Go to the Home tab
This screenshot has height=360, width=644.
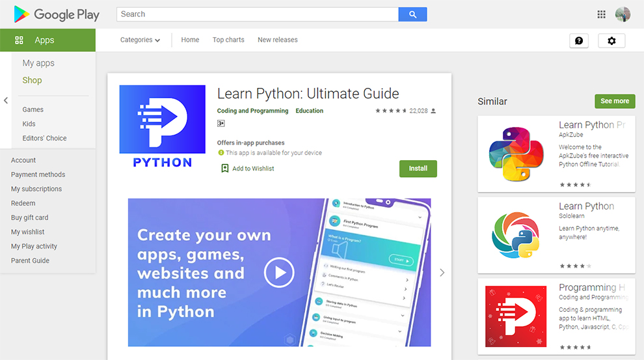pos(190,40)
